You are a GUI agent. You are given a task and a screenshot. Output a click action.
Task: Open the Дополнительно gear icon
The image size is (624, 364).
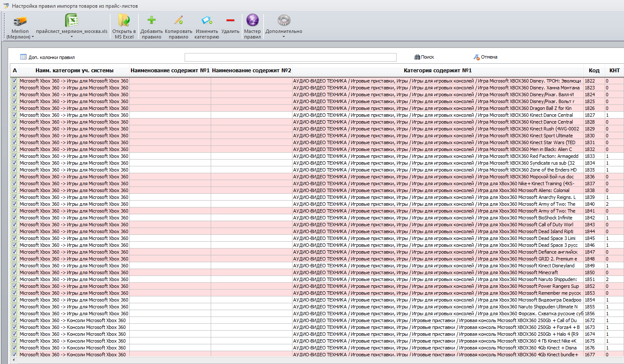[x=284, y=20]
